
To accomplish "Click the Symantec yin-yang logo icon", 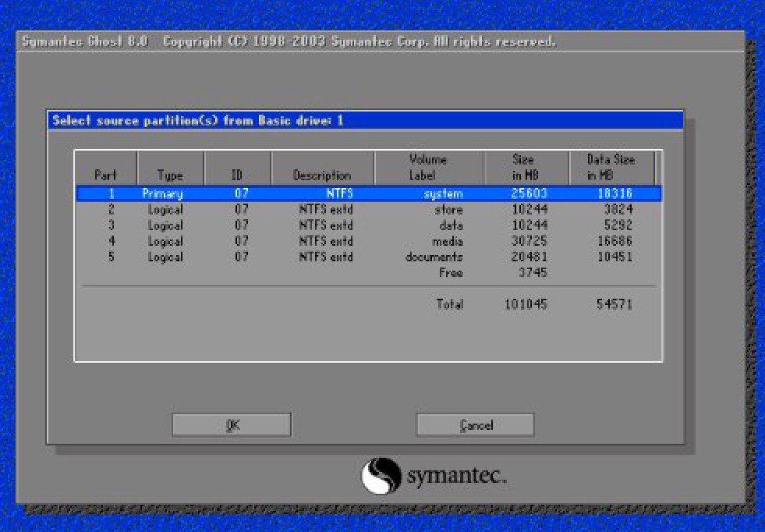I will 381,475.
